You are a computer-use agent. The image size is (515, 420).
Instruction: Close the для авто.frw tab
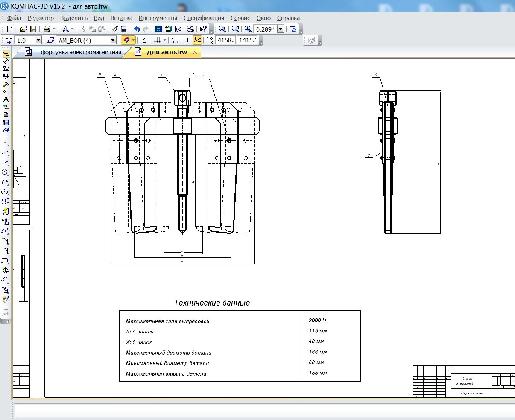[x=195, y=52]
